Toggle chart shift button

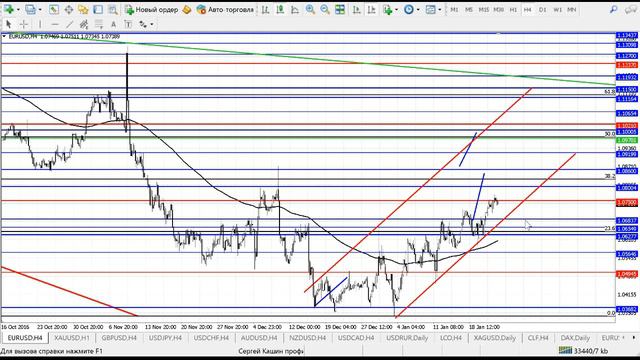371,9
